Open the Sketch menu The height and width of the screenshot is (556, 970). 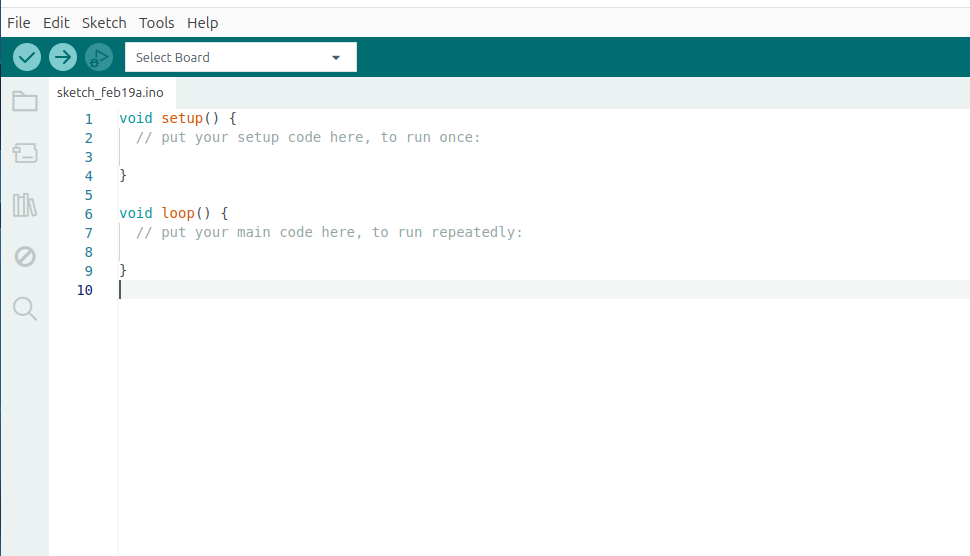tap(104, 22)
